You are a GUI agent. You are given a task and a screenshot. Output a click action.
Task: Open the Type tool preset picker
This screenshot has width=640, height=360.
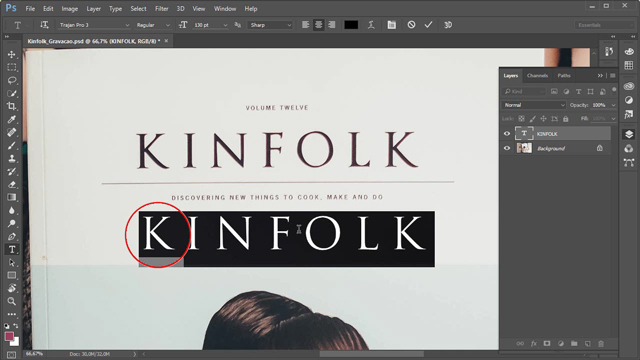(x=20, y=25)
